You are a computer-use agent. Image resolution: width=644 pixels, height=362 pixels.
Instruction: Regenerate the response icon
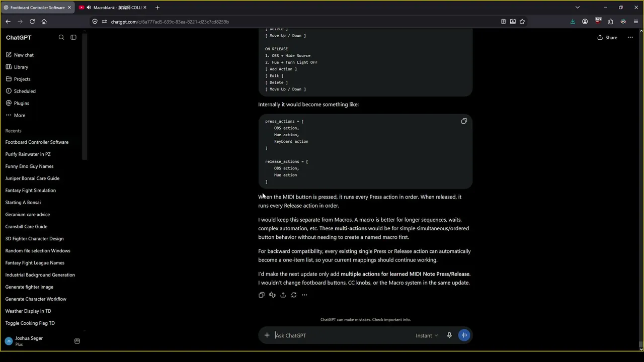(x=294, y=295)
